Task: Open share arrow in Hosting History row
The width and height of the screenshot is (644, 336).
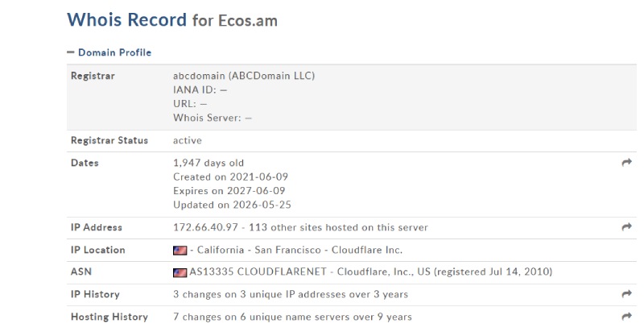Action: [x=626, y=317]
